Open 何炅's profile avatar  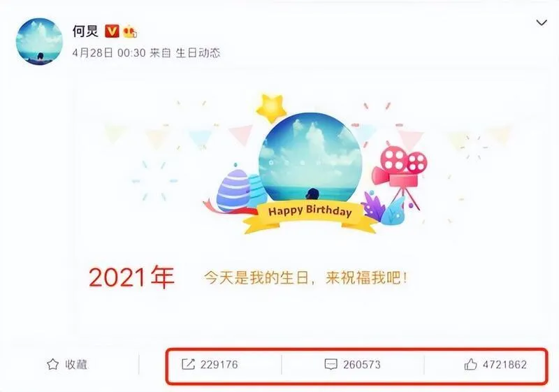[39, 41]
